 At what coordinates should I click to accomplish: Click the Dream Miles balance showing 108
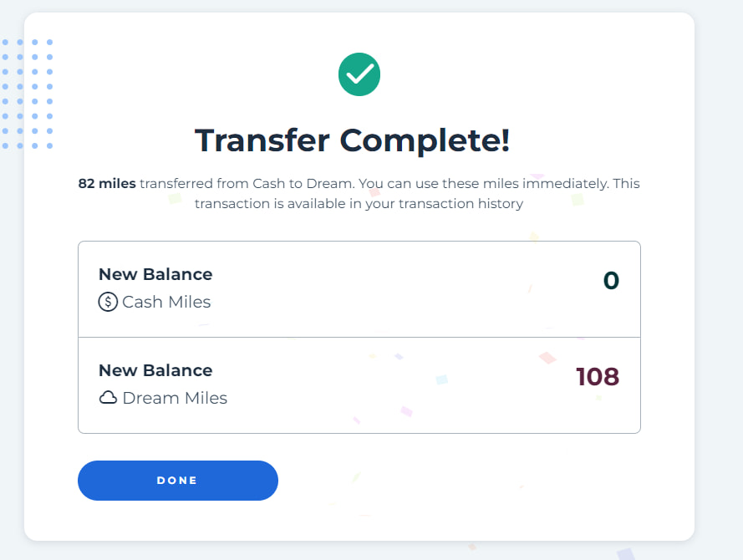pyautogui.click(x=597, y=377)
